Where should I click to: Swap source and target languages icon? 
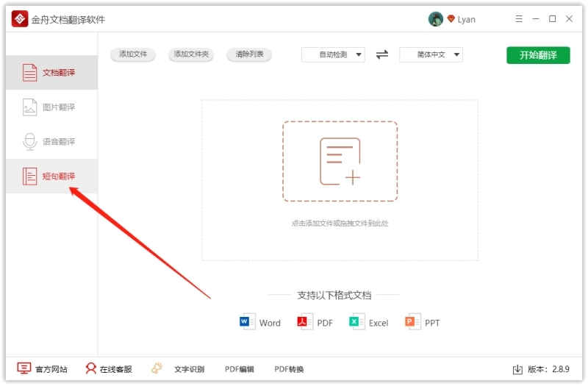click(x=382, y=54)
